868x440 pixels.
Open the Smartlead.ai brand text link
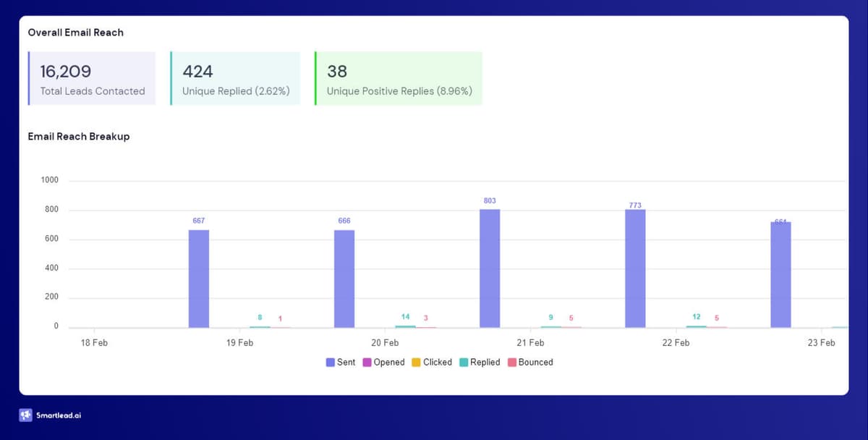[x=59, y=416]
